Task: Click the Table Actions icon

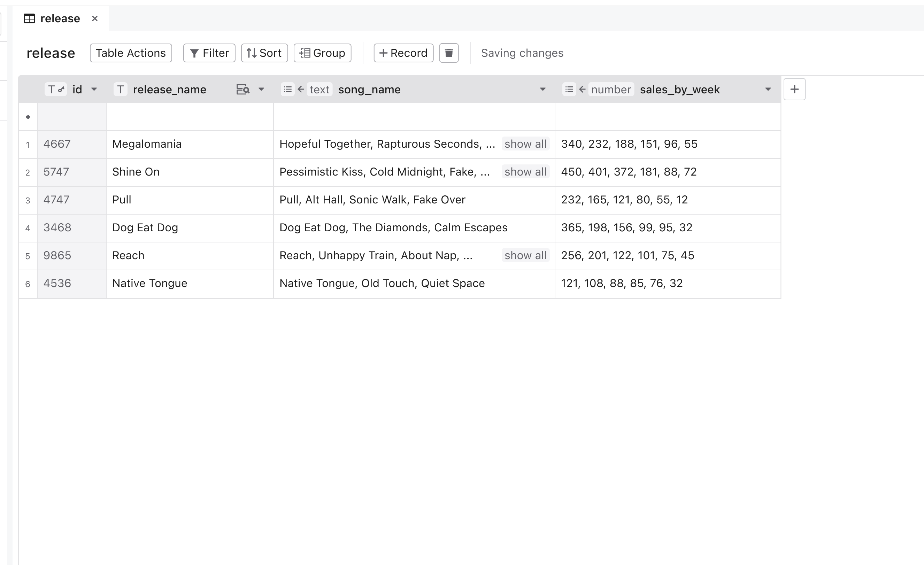Action: coord(131,53)
